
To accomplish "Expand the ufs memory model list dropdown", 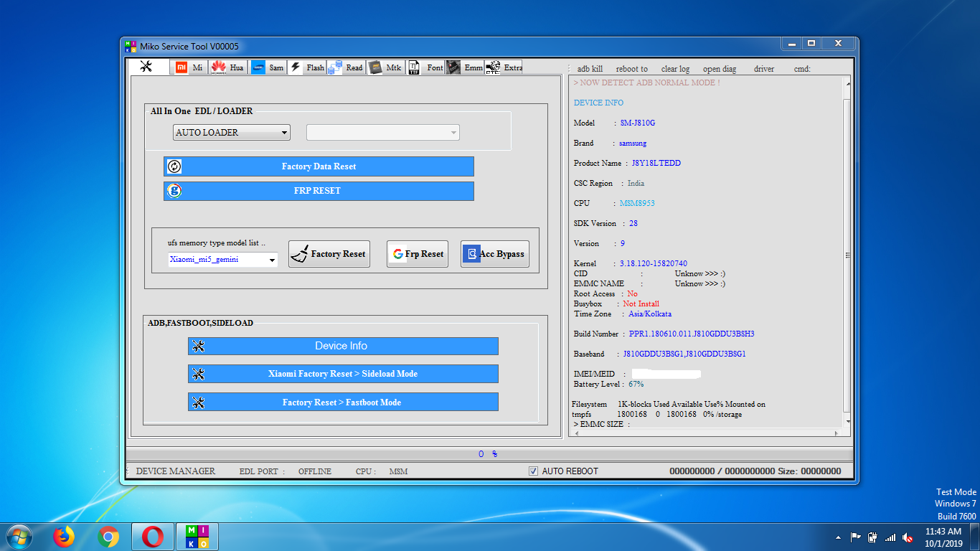I will tap(273, 260).
